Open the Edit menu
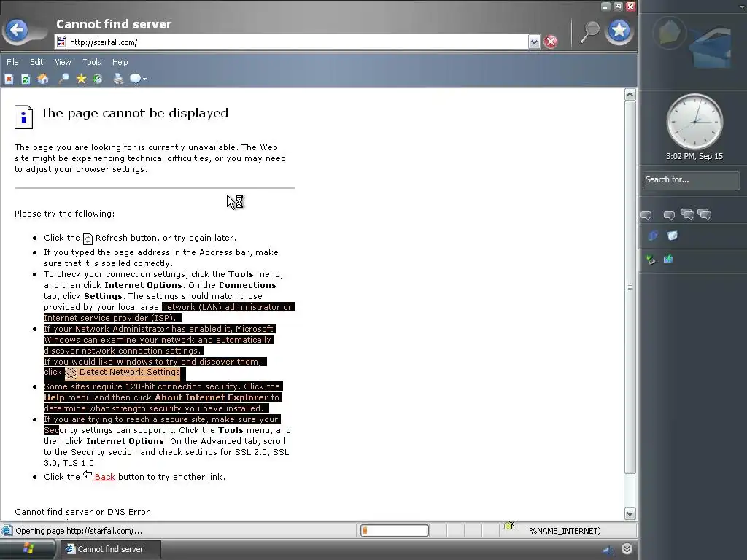Screen dimensions: 747x560 coord(36,62)
